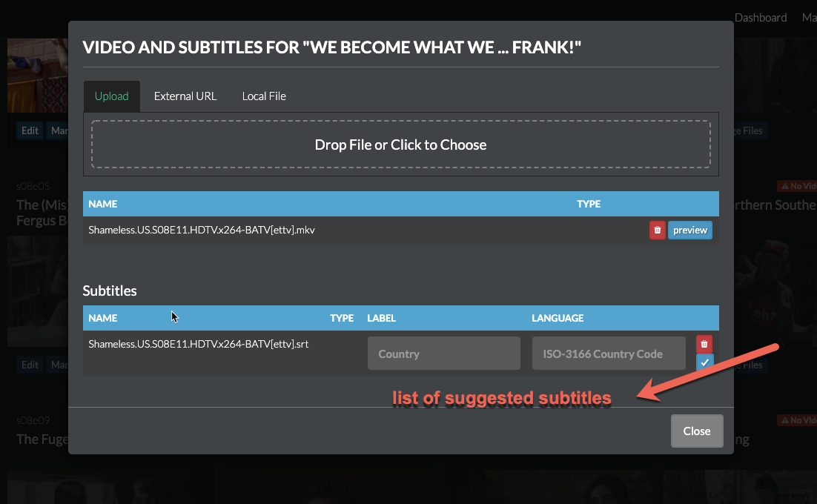Select the Upload tab

tap(111, 96)
